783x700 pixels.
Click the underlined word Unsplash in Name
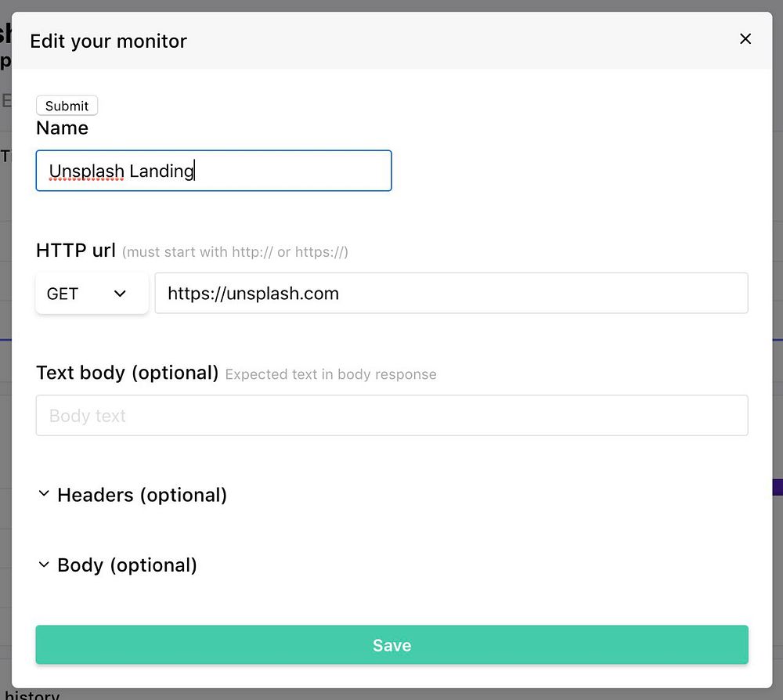point(86,171)
